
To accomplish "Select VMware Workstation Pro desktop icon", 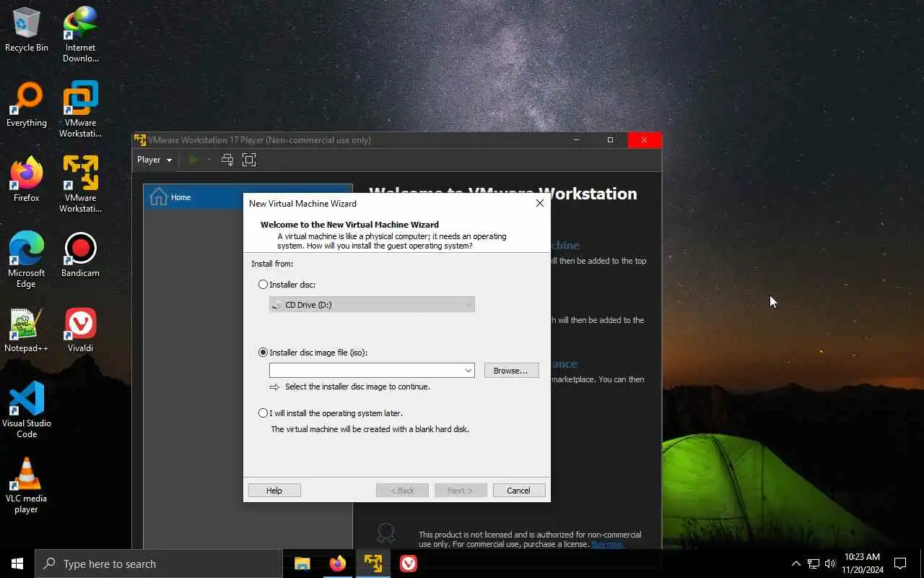I will coord(80,110).
